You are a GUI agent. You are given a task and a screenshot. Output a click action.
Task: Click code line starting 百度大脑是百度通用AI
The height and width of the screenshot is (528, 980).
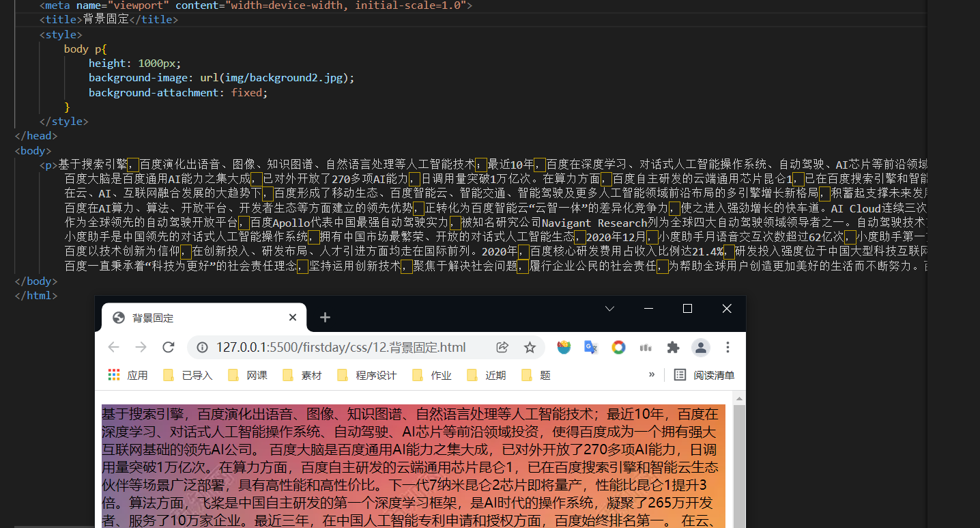point(495,179)
